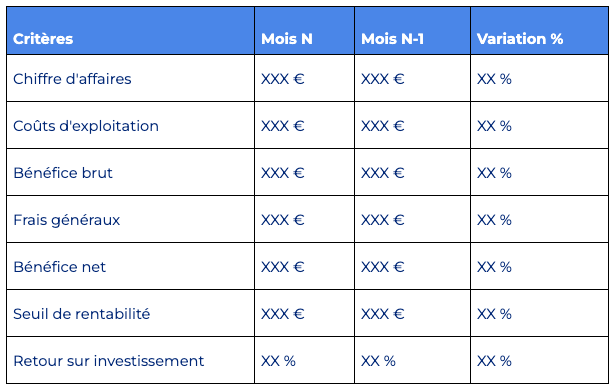
Task: Select Mois N-1 value for Bénéfice net
Action: (x=413, y=266)
